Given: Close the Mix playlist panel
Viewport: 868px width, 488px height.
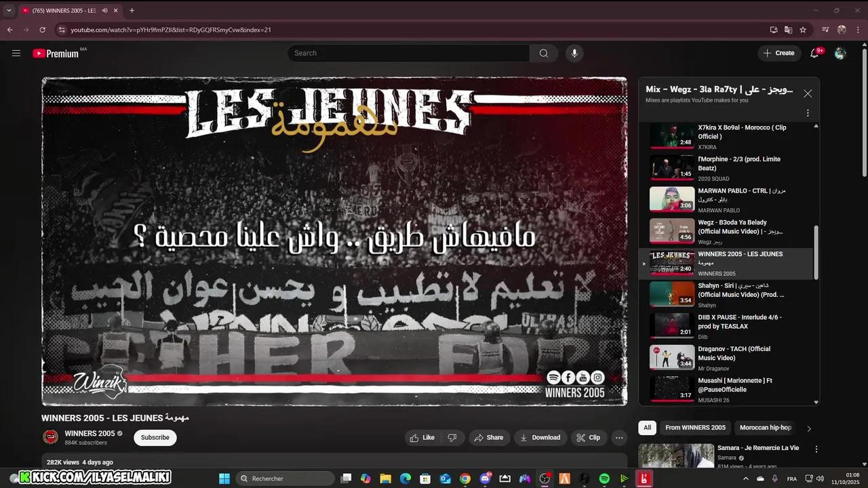Looking at the screenshot, I should click(808, 94).
